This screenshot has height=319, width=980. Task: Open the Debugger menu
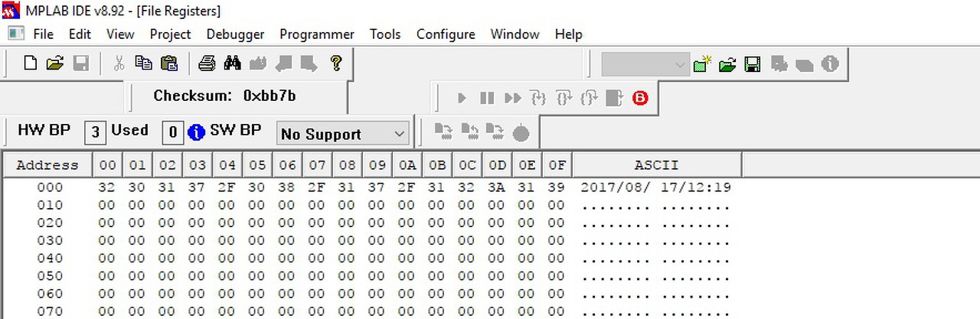tap(235, 34)
